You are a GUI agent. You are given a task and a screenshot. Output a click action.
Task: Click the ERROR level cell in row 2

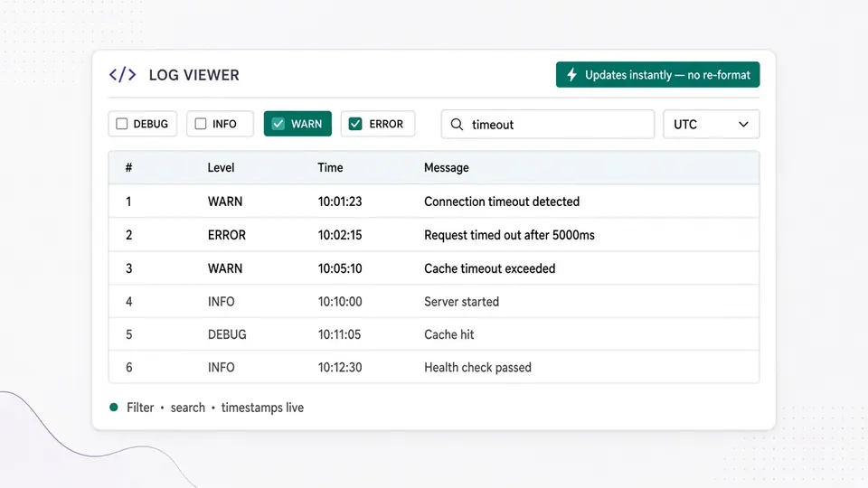pyautogui.click(x=226, y=235)
